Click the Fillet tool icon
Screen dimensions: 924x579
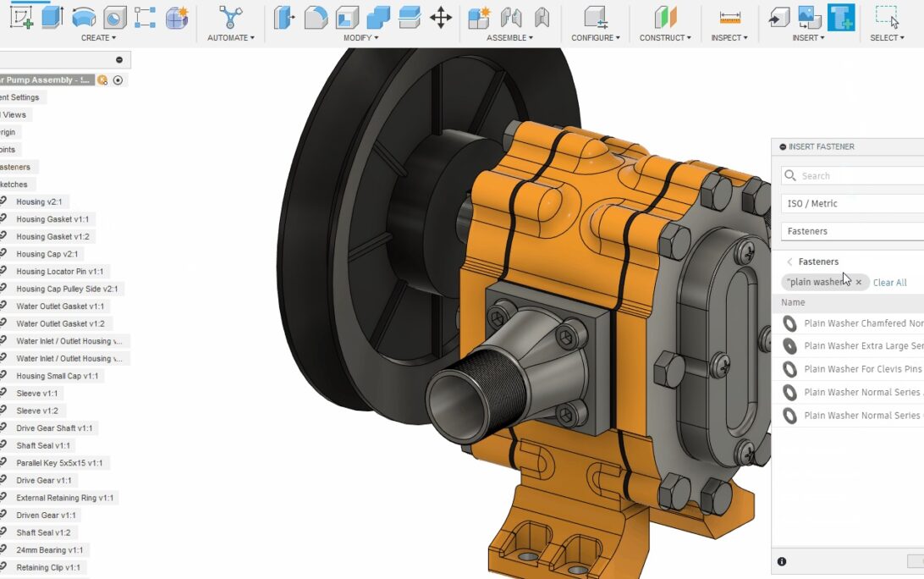click(316, 17)
